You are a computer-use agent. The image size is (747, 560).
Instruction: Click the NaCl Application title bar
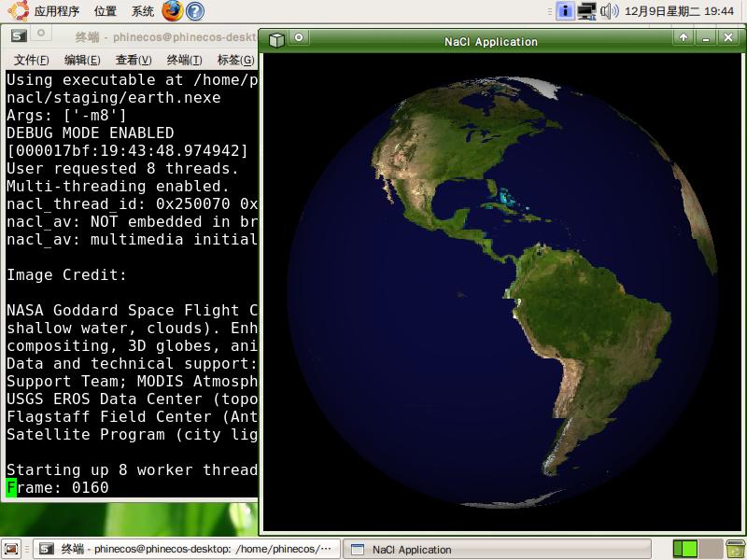(491, 42)
